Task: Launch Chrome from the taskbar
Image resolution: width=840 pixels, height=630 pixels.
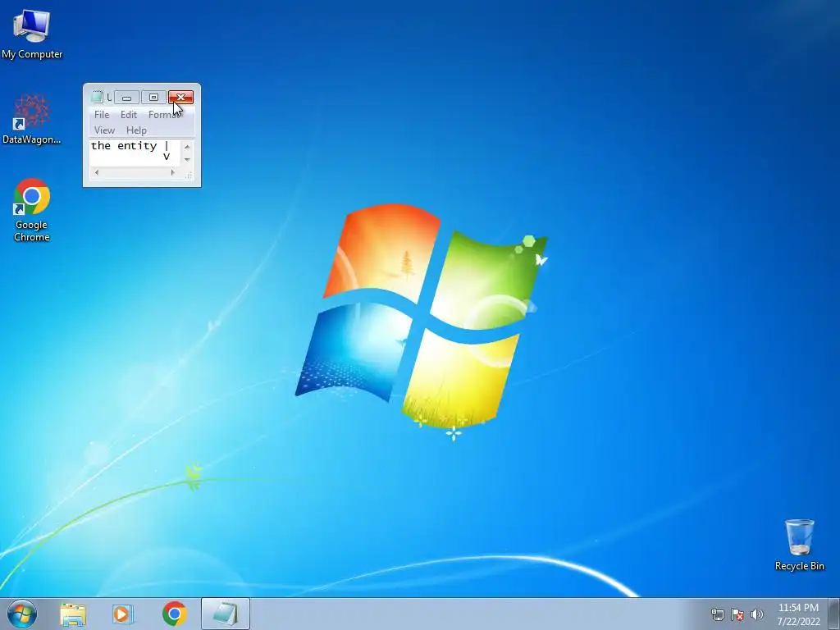Action: pos(175,614)
